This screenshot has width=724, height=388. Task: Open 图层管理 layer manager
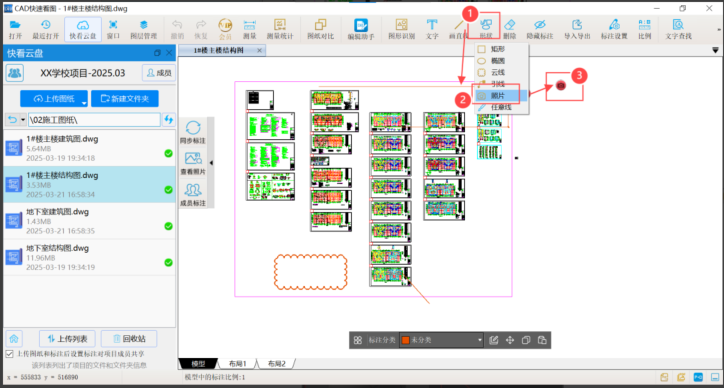[x=144, y=30]
